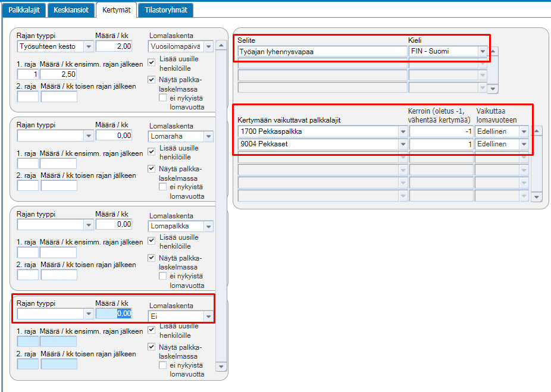
Task: Open the FIN - Suomi language dropdown
Action: (x=483, y=51)
